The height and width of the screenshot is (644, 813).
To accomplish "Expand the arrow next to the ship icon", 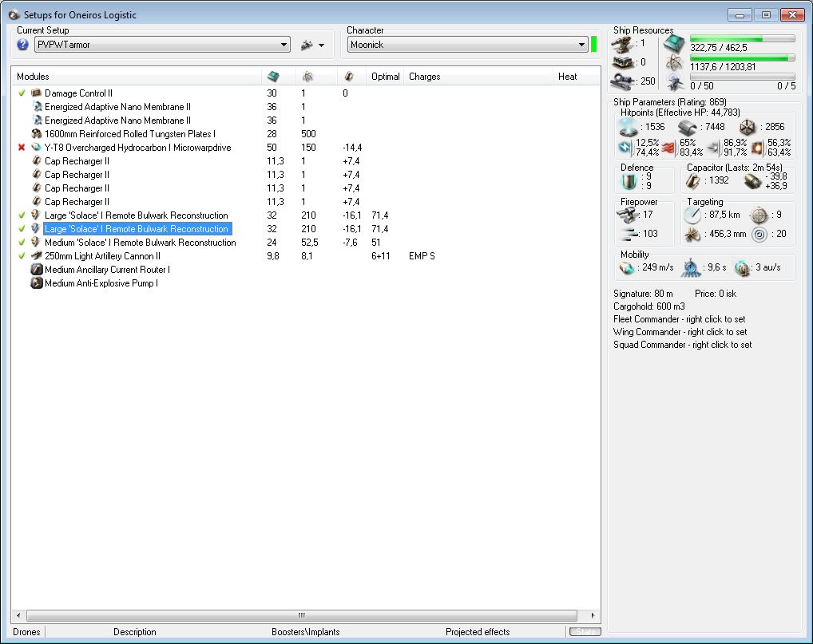I will (x=322, y=45).
